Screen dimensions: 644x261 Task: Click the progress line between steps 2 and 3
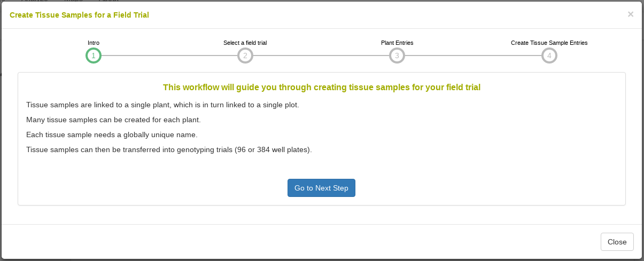321,56
